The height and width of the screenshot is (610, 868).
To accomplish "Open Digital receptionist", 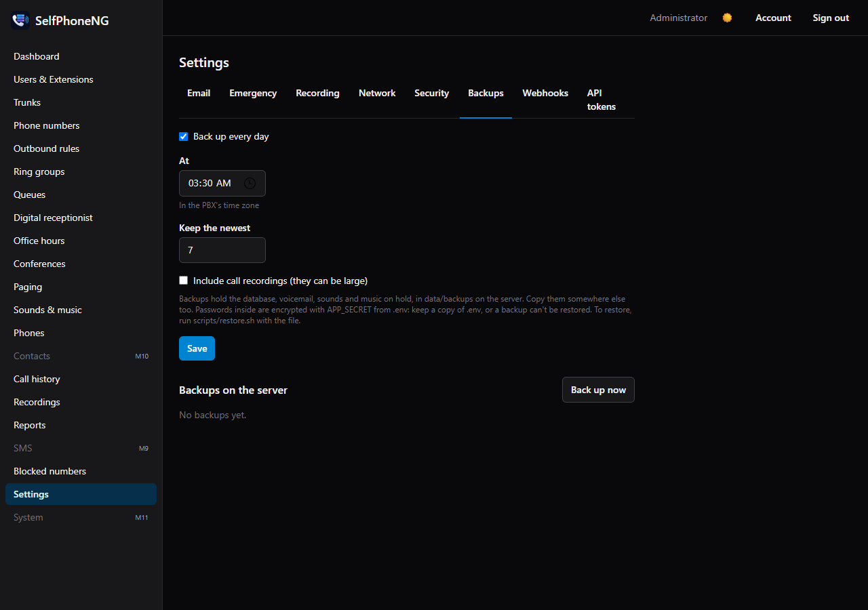I will click(x=81, y=218).
